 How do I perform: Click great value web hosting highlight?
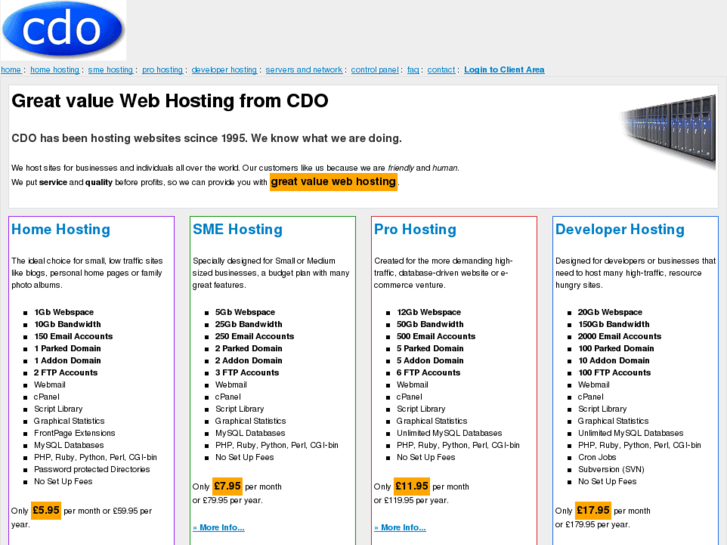(x=333, y=181)
